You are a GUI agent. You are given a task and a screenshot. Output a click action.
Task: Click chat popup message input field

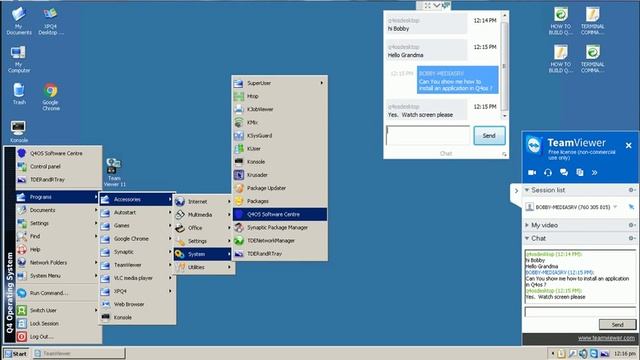point(428,136)
